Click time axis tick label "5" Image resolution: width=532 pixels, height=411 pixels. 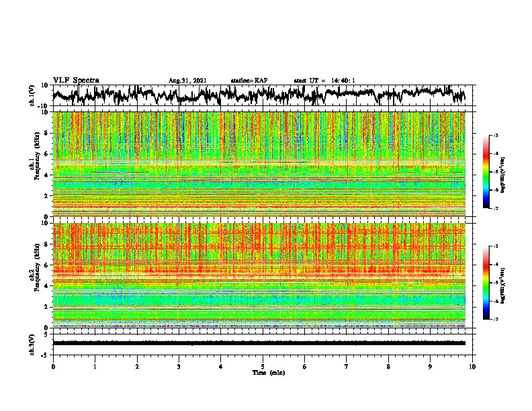pyautogui.click(x=263, y=367)
